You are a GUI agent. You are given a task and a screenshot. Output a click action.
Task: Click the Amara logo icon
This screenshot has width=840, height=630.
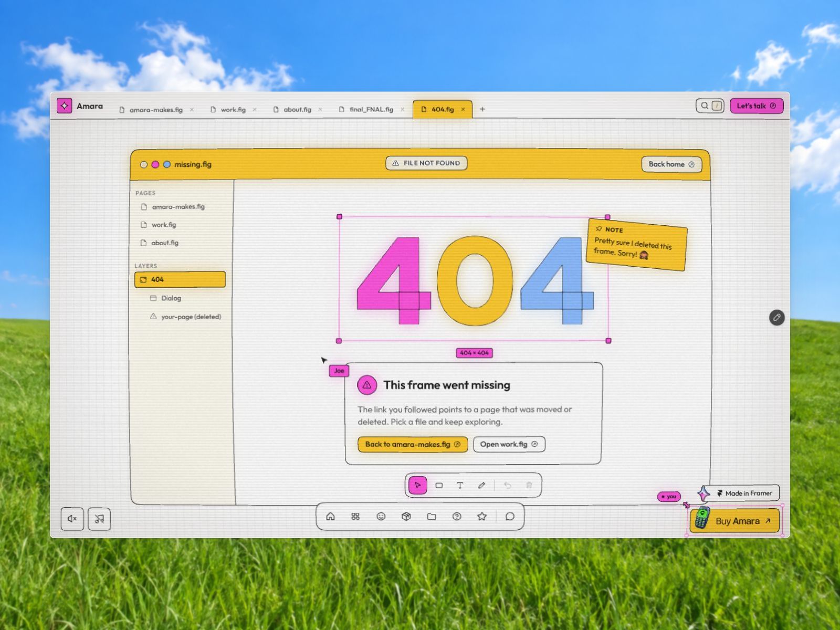click(64, 106)
